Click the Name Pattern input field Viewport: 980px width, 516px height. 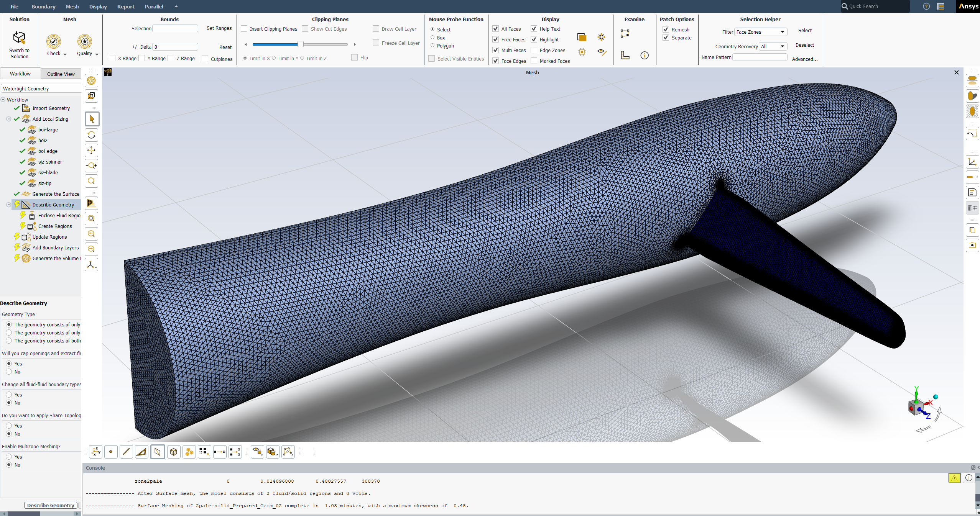(760, 57)
